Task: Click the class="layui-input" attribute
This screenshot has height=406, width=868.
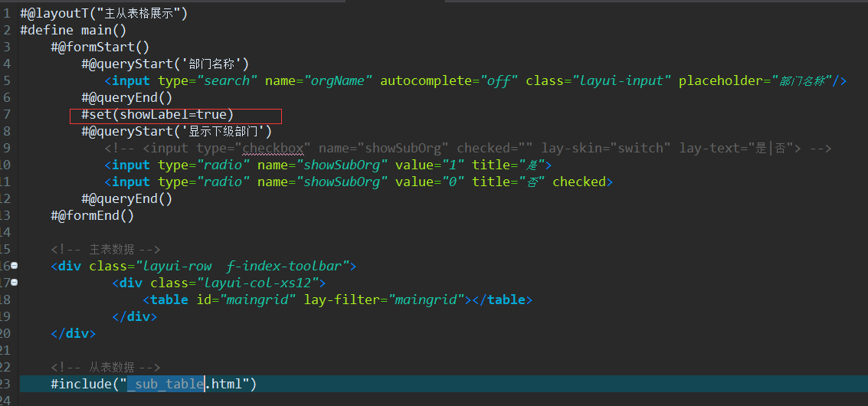Action: 599,81
